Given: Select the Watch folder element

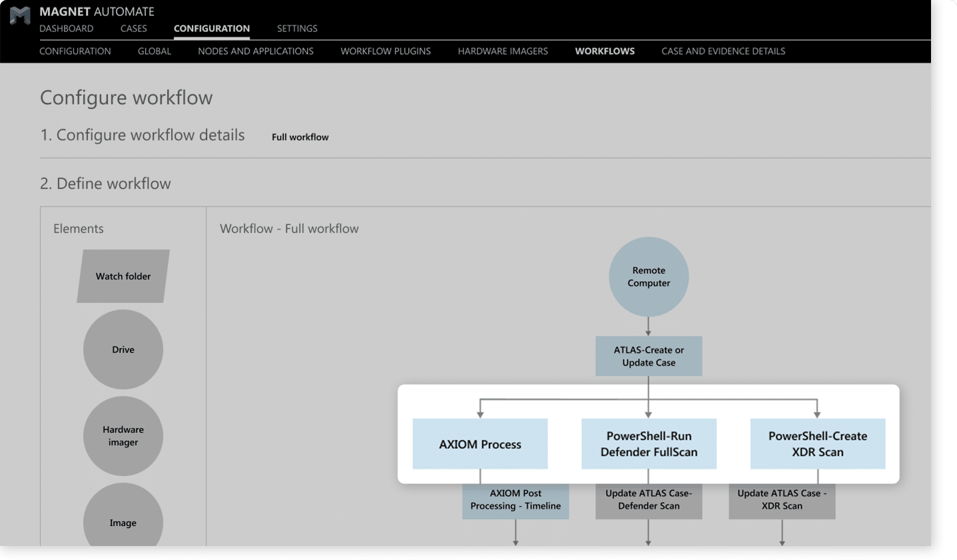Looking at the screenshot, I should [123, 276].
